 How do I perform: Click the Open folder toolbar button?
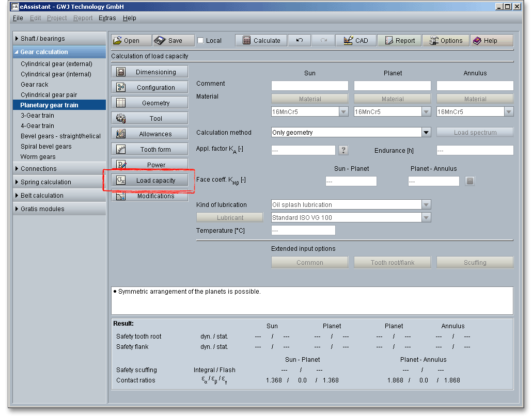pyautogui.click(x=131, y=41)
